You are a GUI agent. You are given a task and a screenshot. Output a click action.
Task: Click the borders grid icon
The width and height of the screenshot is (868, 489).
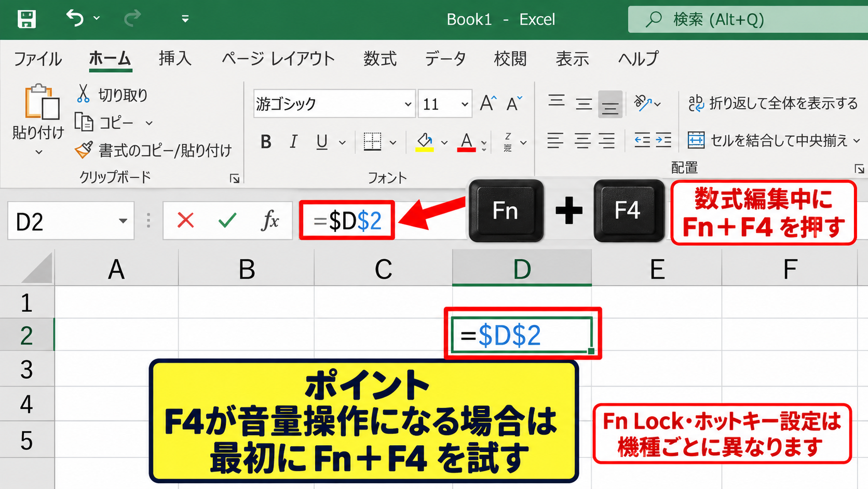tap(372, 141)
